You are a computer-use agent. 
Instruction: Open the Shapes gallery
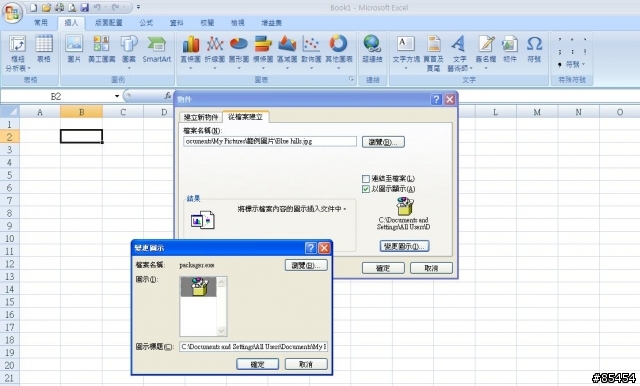129,53
